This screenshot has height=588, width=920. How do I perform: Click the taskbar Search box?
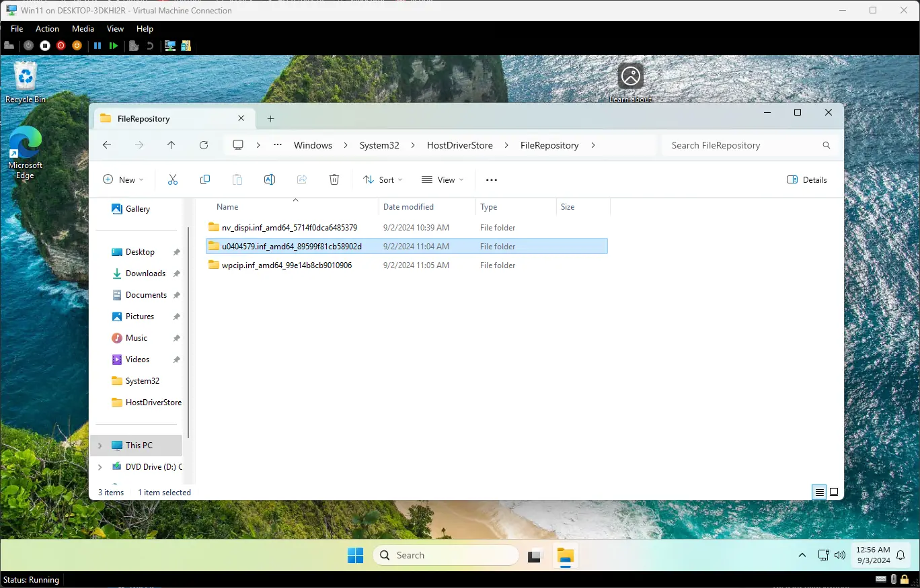[445, 555]
